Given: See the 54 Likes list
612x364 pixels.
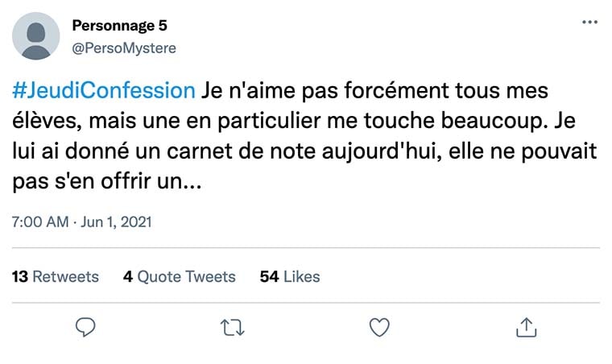Looking at the screenshot, I should tap(290, 276).
